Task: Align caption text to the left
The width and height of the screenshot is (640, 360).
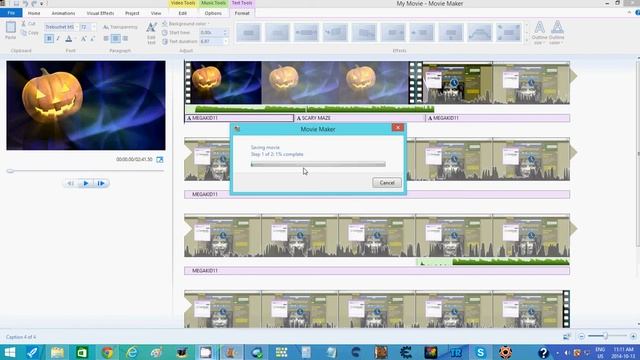Action: (x=106, y=38)
